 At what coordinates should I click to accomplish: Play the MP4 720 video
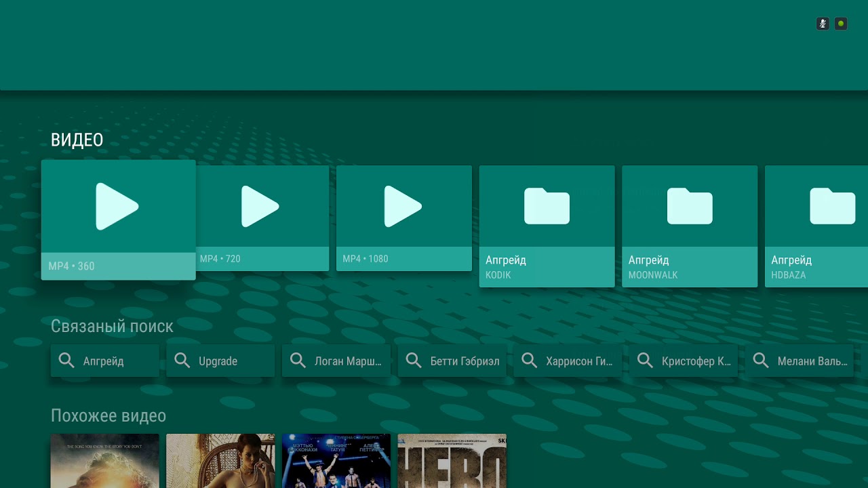pos(262,218)
